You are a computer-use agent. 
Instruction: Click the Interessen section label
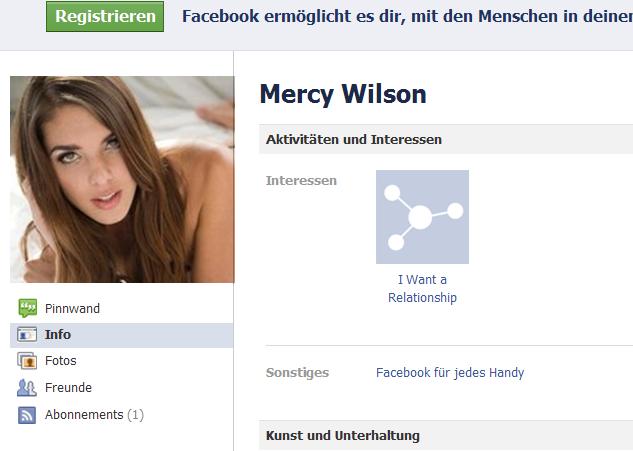click(x=301, y=180)
